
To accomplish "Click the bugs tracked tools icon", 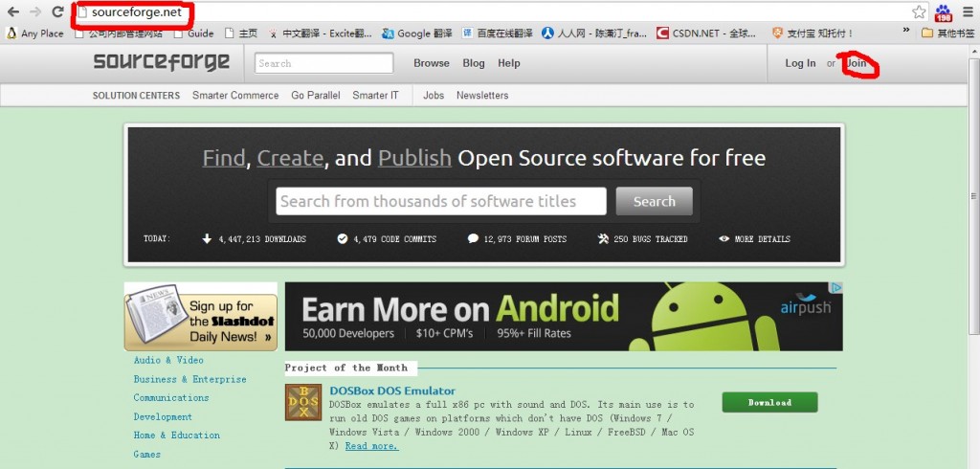I will click(603, 239).
